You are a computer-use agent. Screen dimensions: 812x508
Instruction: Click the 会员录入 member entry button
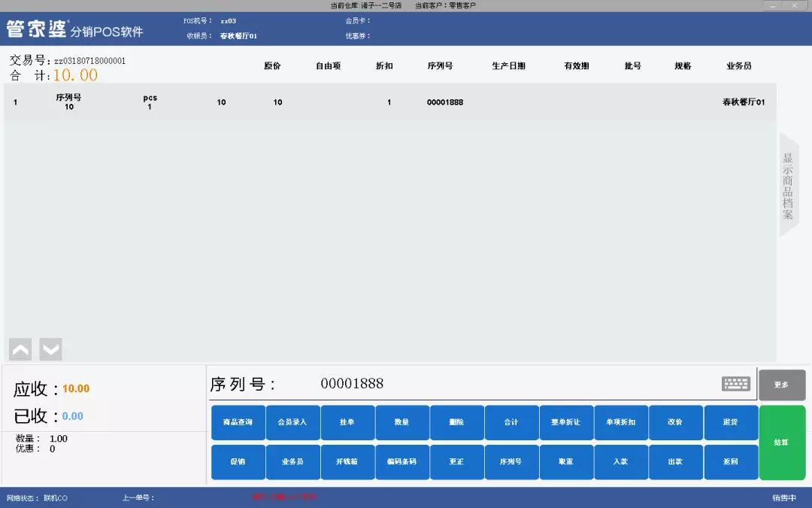(292, 422)
